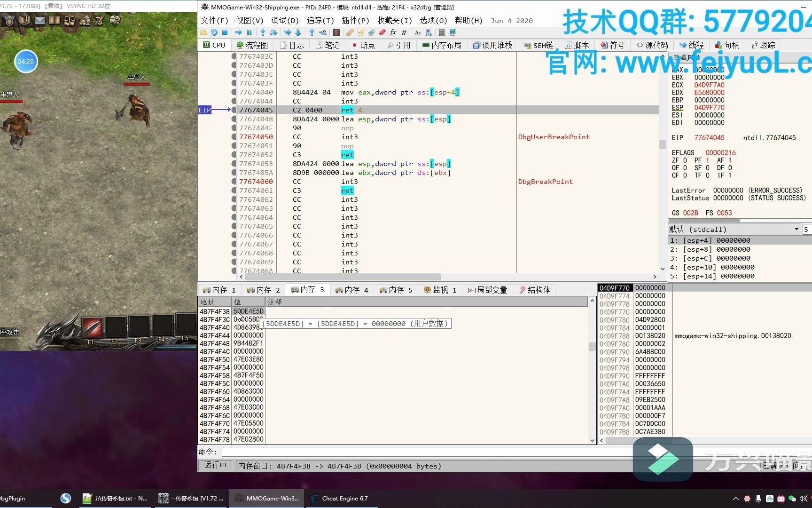Toggle breakpoint bullet at address 77674060
The width and height of the screenshot is (812, 508).
[234, 182]
